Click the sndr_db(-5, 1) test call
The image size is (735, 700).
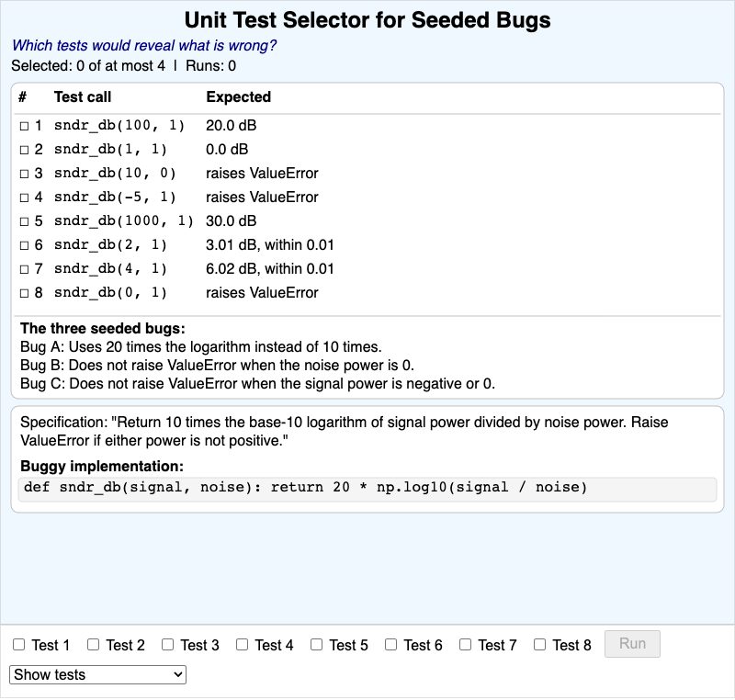115,197
